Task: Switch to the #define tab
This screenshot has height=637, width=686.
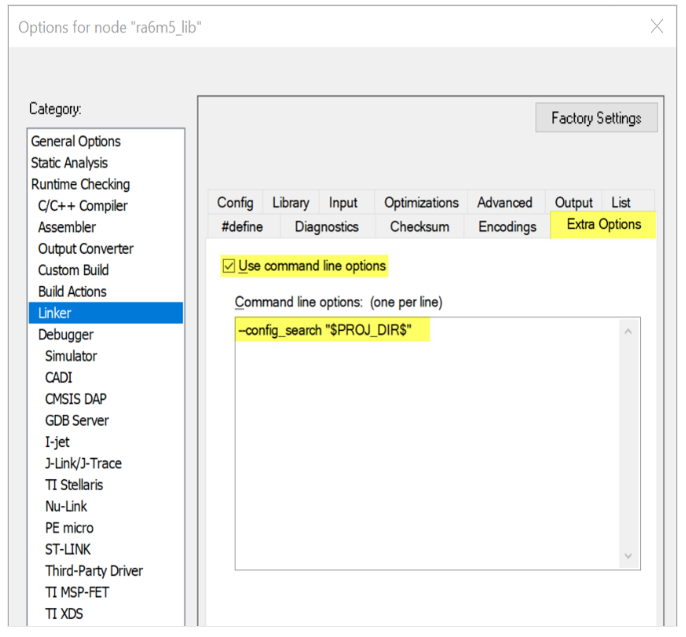Action: (242, 227)
